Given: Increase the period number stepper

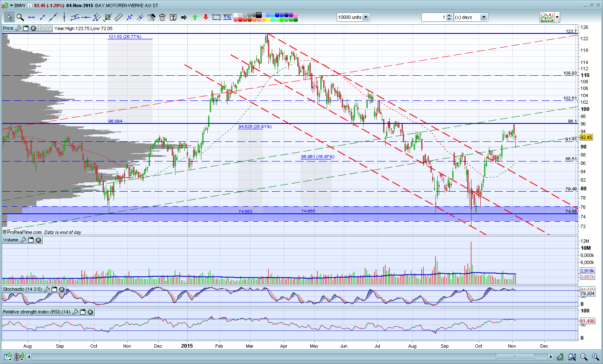Looking at the screenshot, I should pyautogui.click(x=449, y=15).
